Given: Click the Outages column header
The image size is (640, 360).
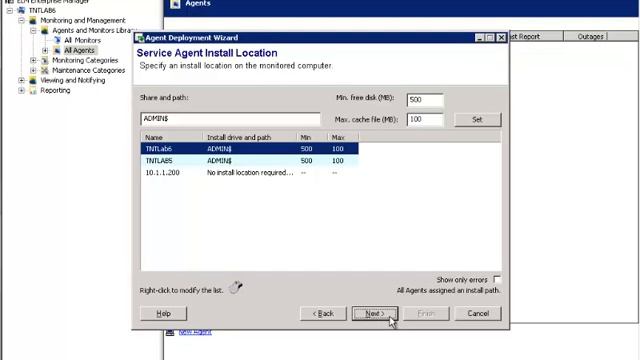Looking at the screenshot, I should 590,36.
